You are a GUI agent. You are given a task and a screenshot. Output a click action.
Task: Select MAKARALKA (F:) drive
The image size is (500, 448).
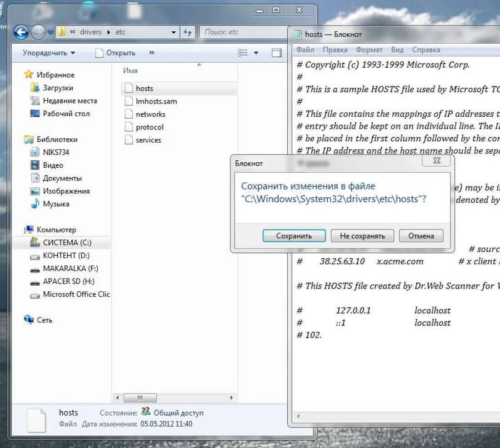pos(70,269)
